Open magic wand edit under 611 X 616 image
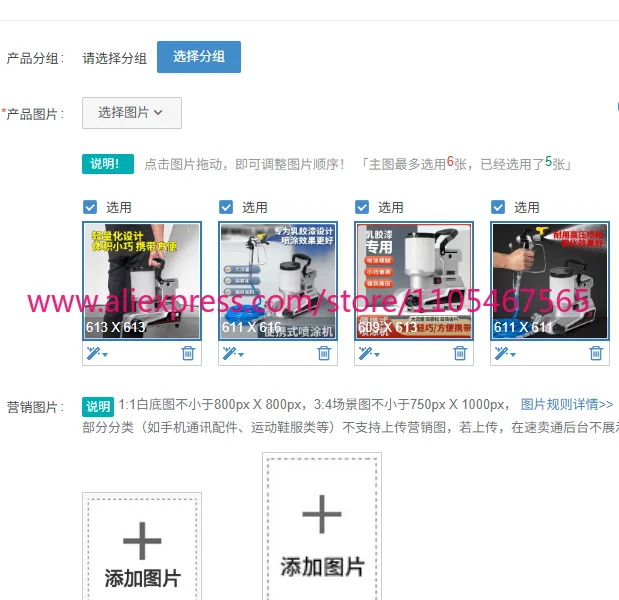This screenshot has width=619, height=600. point(233,353)
